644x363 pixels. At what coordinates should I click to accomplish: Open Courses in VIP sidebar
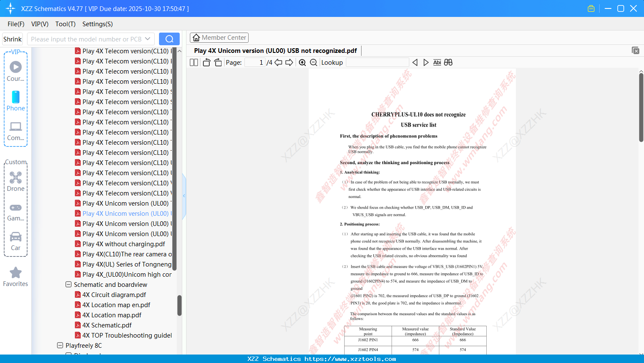(x=16, y=71)
